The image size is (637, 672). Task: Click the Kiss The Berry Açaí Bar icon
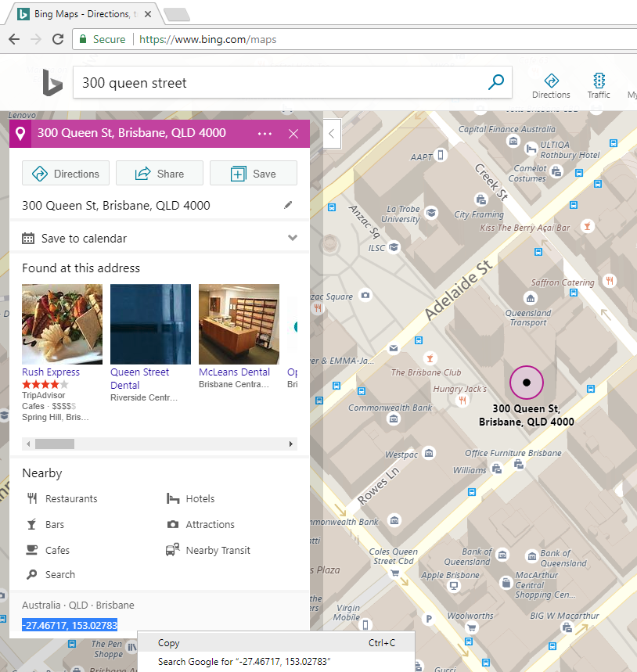[587, 225]
